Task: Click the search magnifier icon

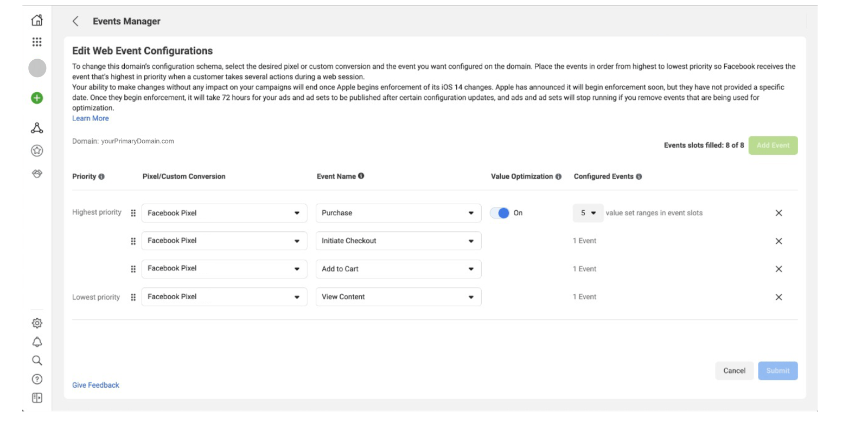Action: (37, 361)
